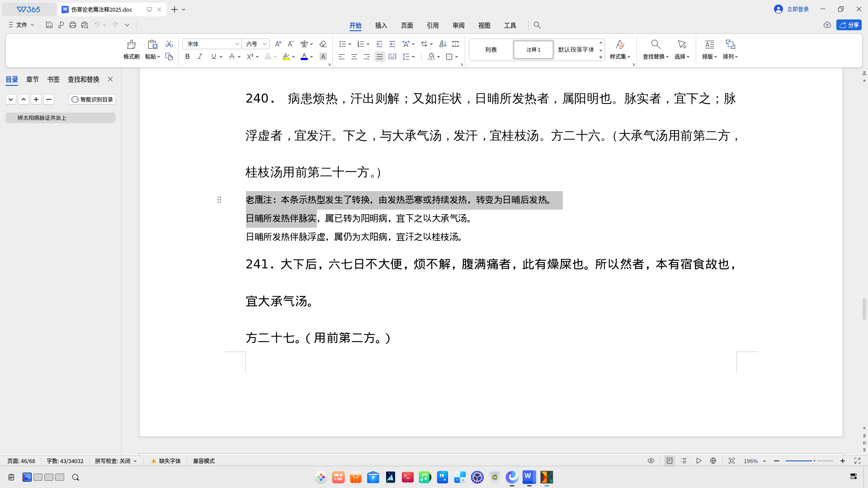This screenshot has width=868, height=488.
Task: Toggle Italic formatting
Action: (x=200, y=56)
